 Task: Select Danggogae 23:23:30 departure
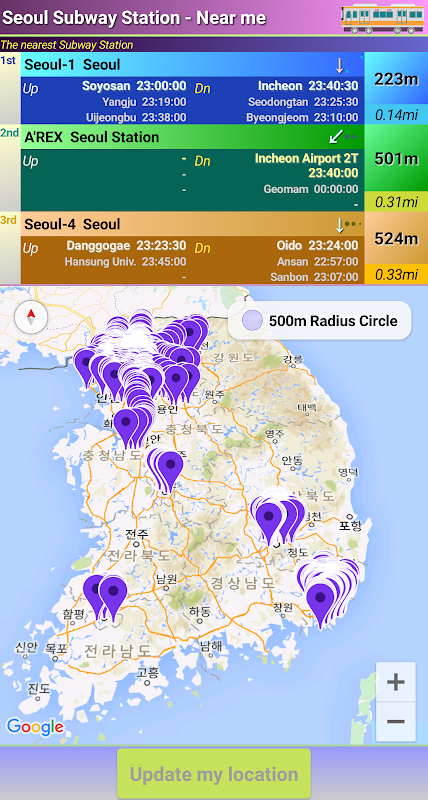pyautogui.click(x=126, y=245)
